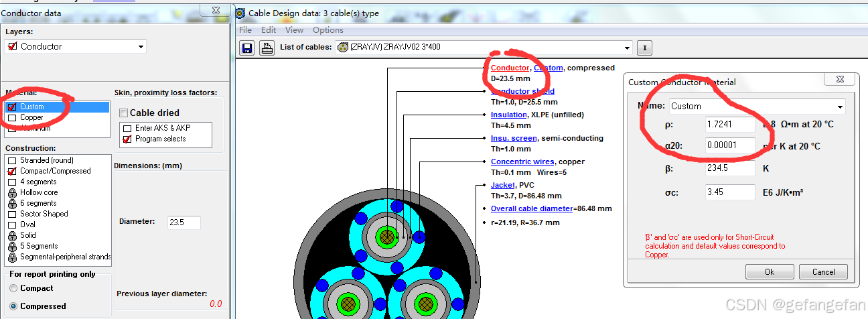Click lock icon next to 5 Segments
The image size is (868, 319).
pyautogui.click(x=12, y=246)
